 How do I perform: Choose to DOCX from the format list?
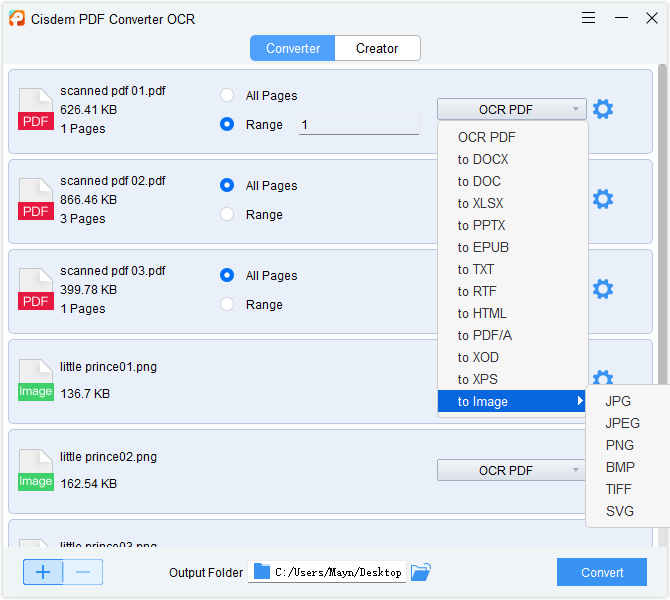click(513, 159)
